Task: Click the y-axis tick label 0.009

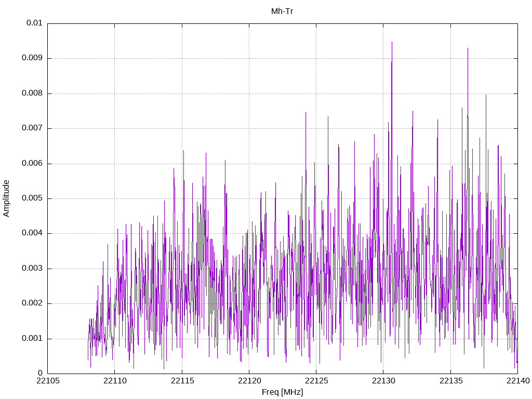Action: (x=32, y=58)
